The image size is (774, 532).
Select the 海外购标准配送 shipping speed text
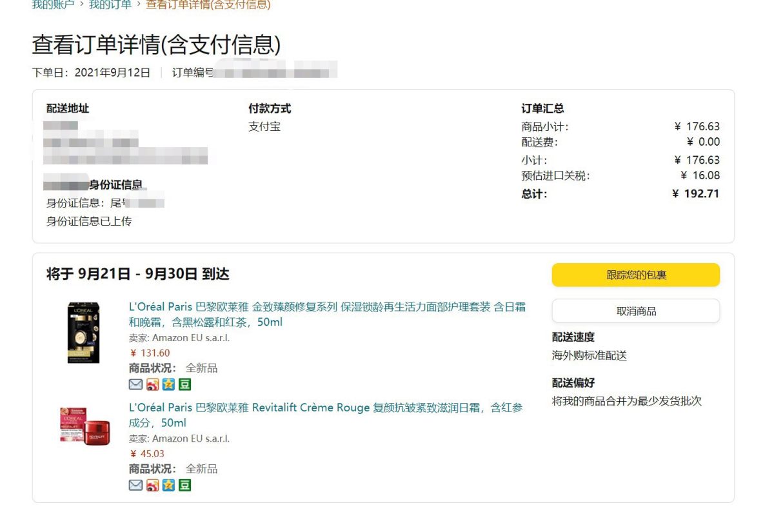pos(590,355)
